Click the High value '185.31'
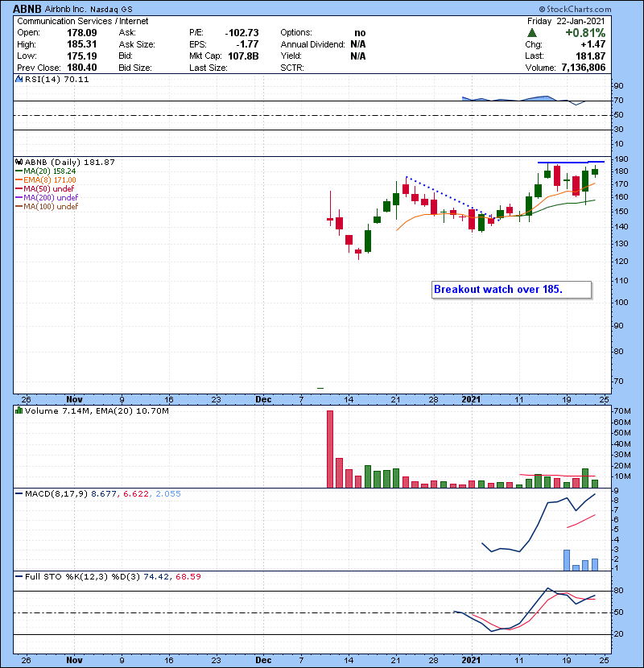Viewport: 644px width, 668px height. pos(82,44)
